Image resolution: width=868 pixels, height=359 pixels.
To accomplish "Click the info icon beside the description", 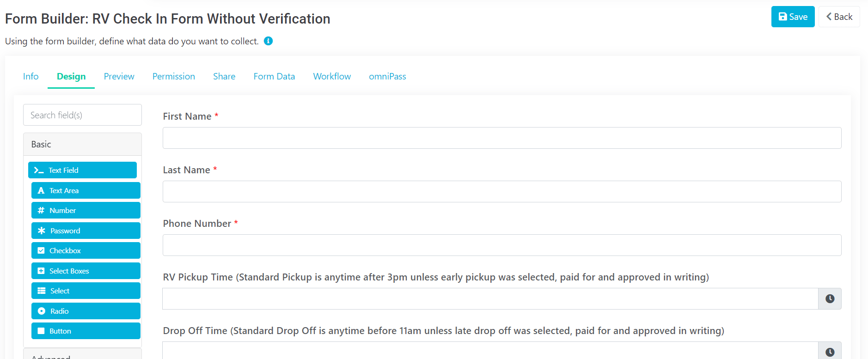I will 268,41.
